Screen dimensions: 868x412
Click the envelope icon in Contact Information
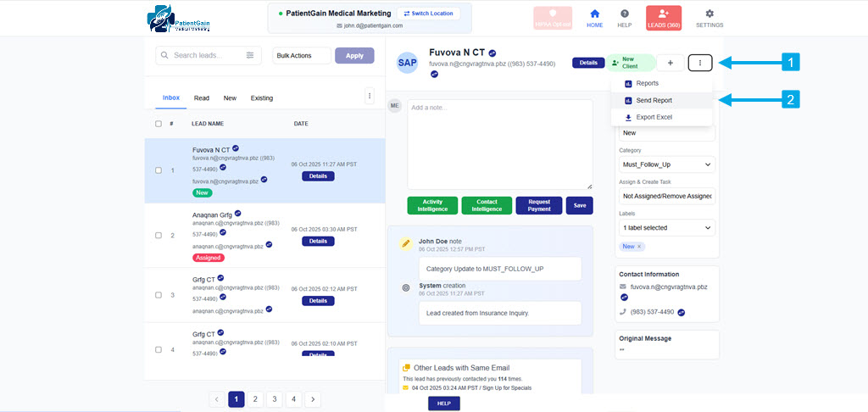623,287
